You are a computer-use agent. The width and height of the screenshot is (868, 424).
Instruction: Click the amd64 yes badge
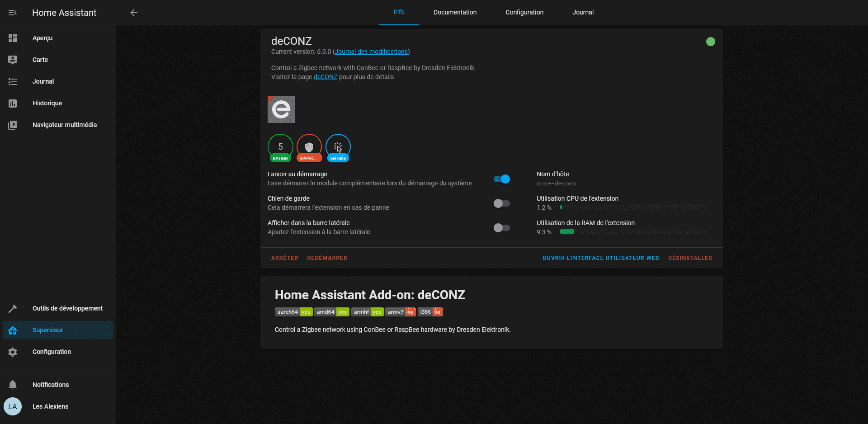click(332, 312)
